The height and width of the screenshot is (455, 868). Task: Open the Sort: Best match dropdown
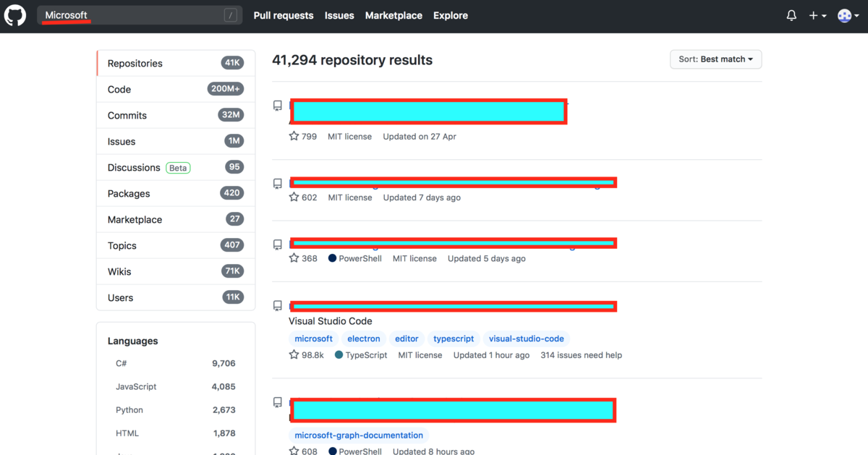point(716,59)
